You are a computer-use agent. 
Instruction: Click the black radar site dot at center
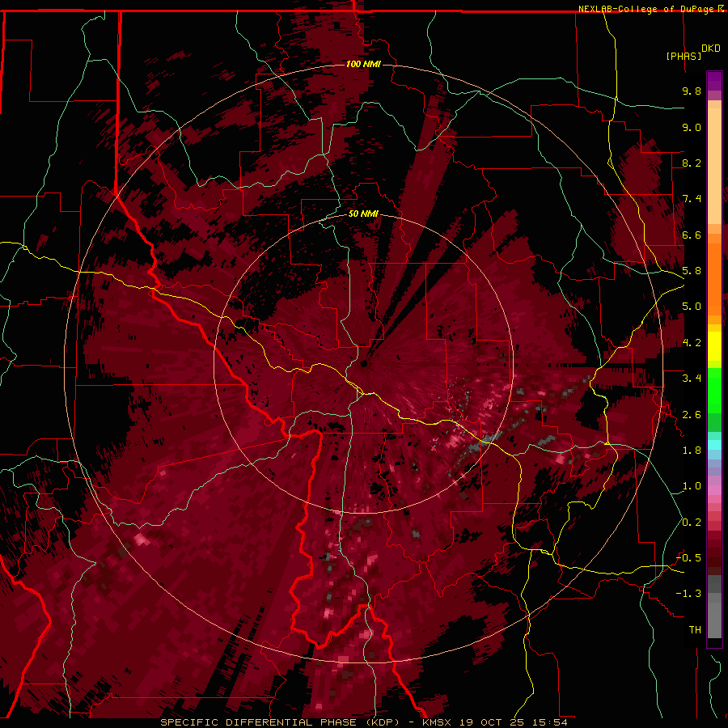363,364
